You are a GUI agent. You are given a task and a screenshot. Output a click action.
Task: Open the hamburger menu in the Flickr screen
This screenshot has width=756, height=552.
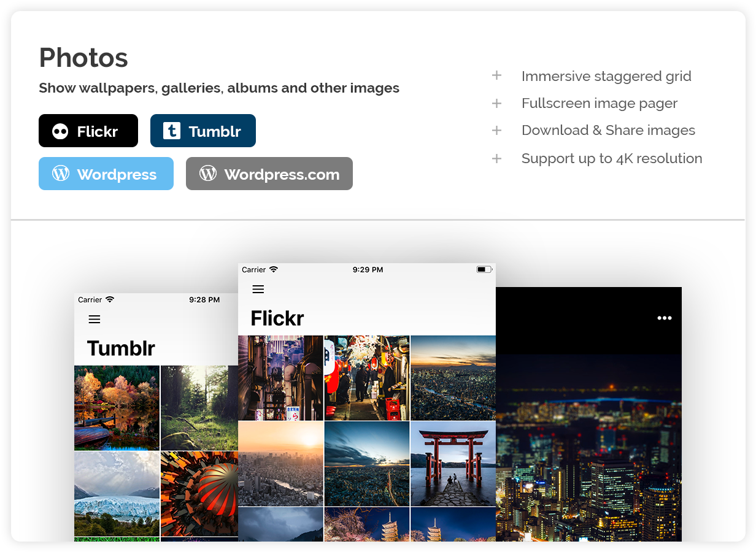click(x=258, y=289)
